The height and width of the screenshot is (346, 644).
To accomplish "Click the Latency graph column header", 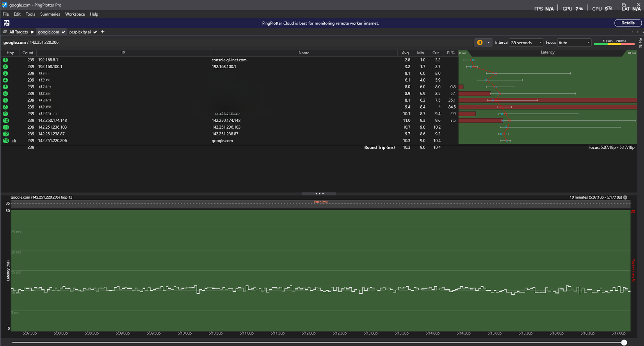I will pyautogui.click(x=548, y=52).
